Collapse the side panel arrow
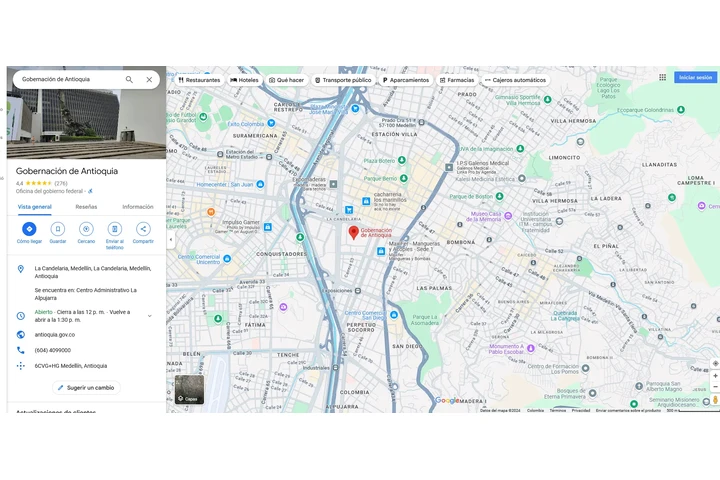 tap(171, 239)
